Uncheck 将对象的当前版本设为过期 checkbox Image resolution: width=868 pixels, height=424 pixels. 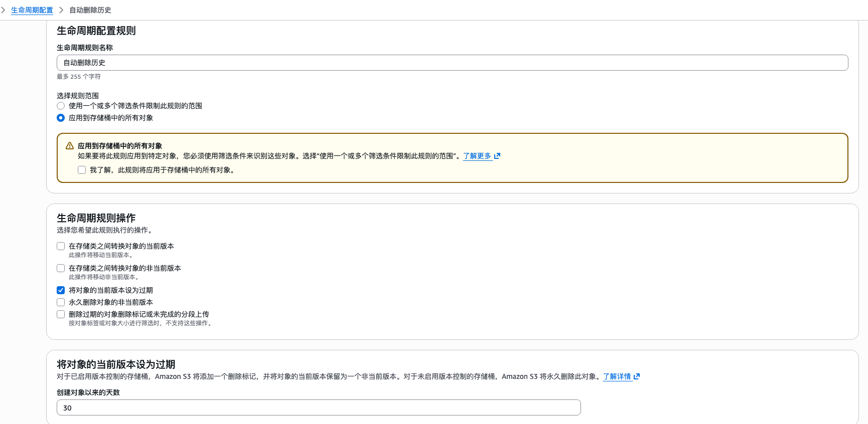(61, 290)
